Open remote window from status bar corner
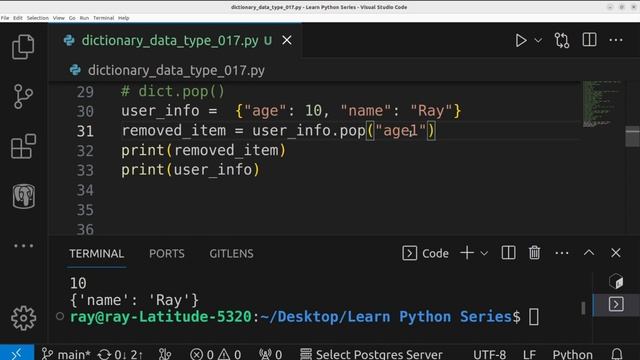 17,353
